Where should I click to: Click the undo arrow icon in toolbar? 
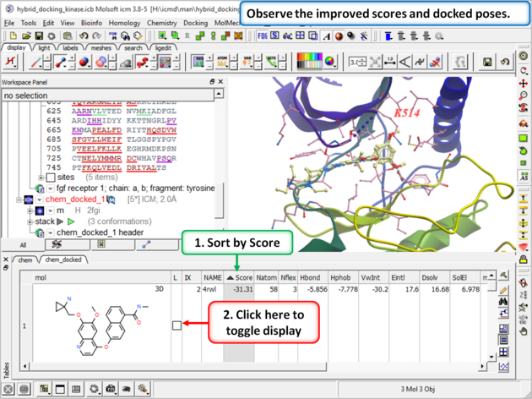[x=83, y=36]
